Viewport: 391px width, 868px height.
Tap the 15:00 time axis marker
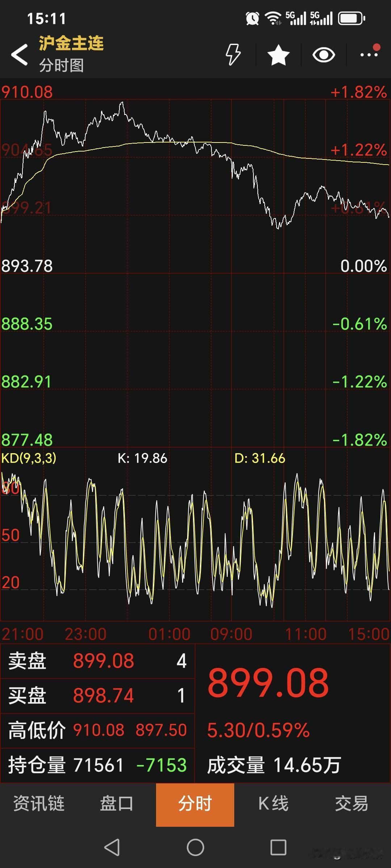click(369, 634)
